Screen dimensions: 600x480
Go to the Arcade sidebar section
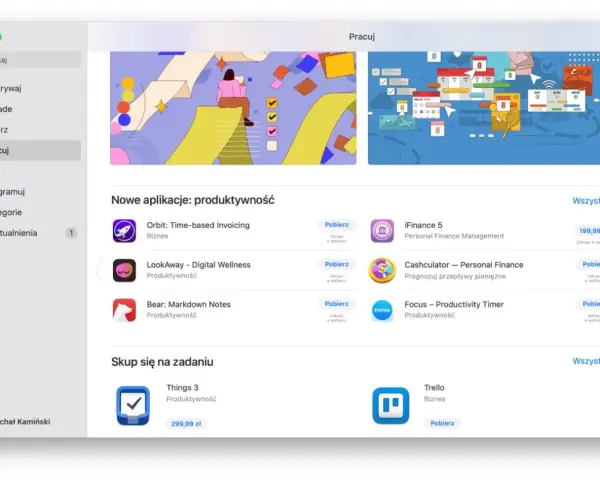click(40, 109)
